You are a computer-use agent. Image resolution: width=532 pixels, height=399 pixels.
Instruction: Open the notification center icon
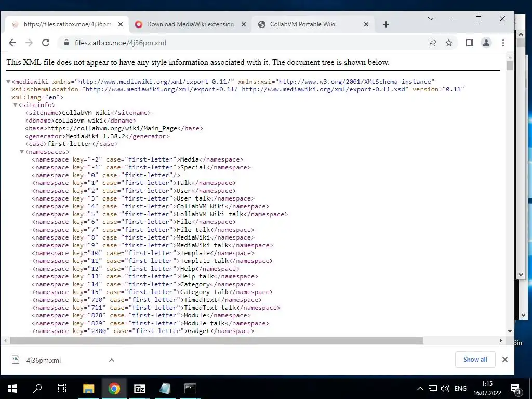(x=515, y=389)
